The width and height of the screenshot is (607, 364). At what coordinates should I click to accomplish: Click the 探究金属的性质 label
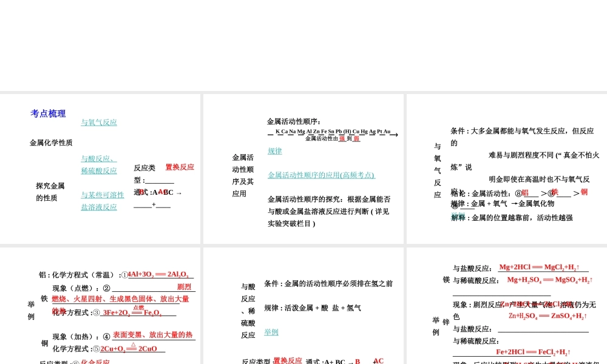pyautogui.click(x=50, y=192)
